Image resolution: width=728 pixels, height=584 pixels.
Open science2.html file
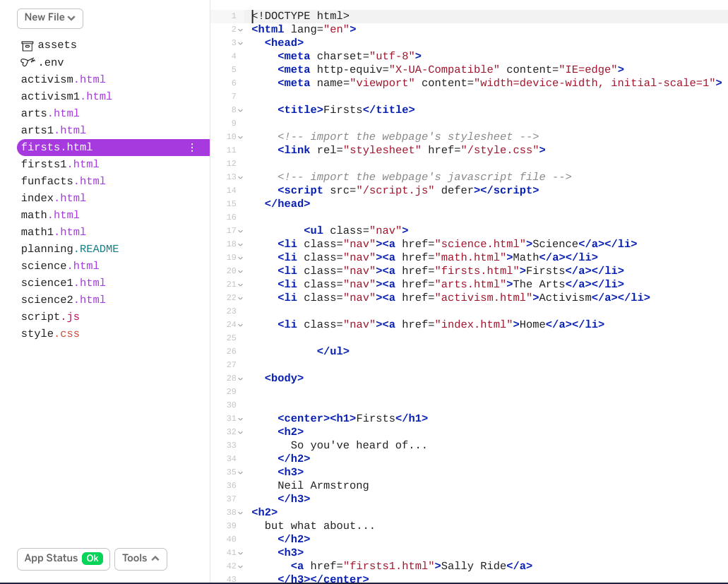point(63,299)
